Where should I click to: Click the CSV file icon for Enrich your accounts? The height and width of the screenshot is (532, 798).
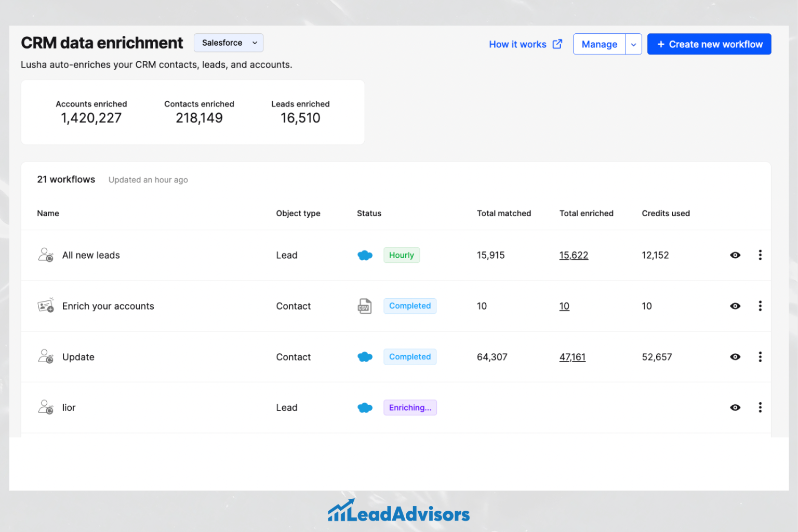365,306
